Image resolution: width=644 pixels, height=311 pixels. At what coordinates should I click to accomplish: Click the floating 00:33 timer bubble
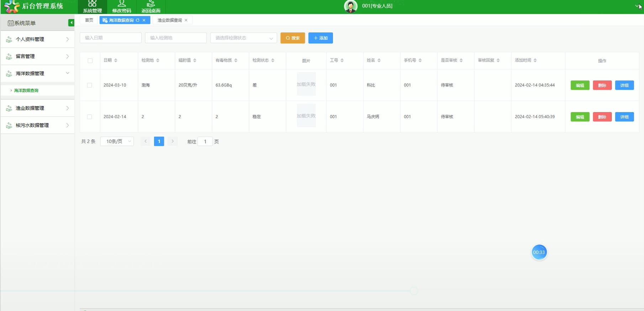pos(539,252)
